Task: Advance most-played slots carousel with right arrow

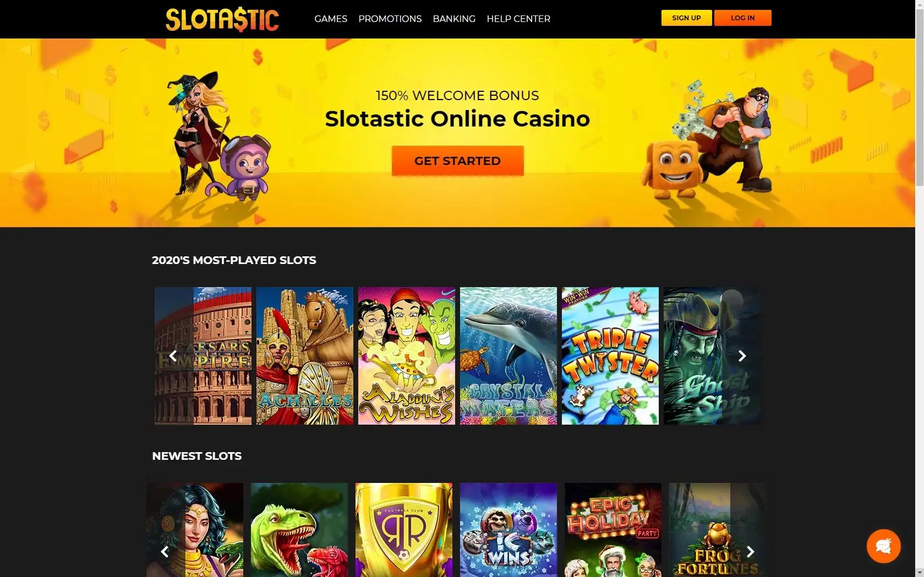Action: pyautogui.click(x=742, y=356)
